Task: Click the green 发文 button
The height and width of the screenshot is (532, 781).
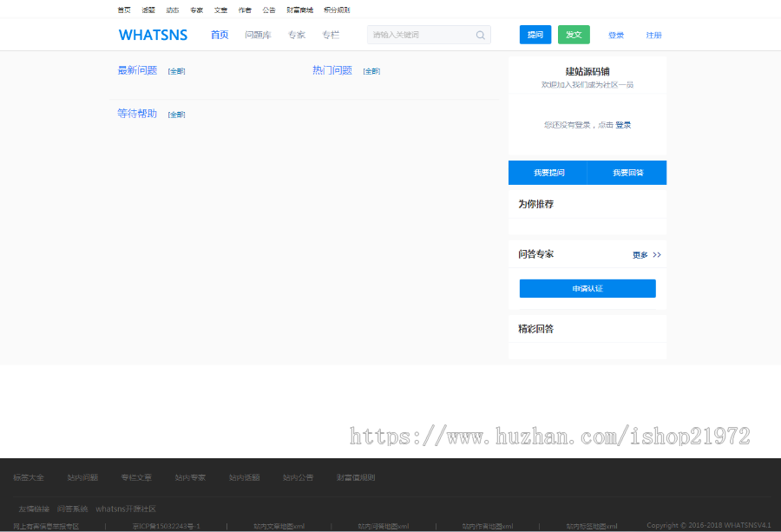Action: pyautogui.click(x=574, y=35)
